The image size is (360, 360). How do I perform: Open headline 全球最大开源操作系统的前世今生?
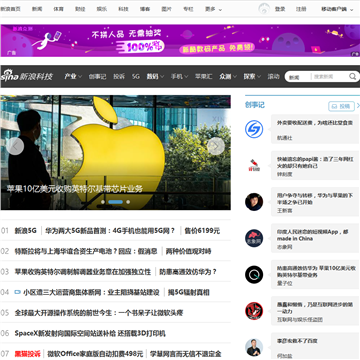tap(99, 313)
